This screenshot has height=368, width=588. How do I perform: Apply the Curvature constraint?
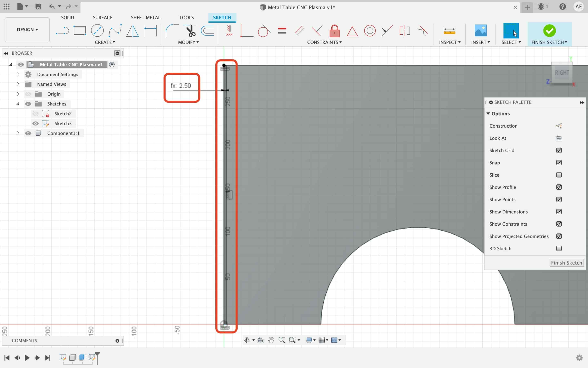[422, 31]
